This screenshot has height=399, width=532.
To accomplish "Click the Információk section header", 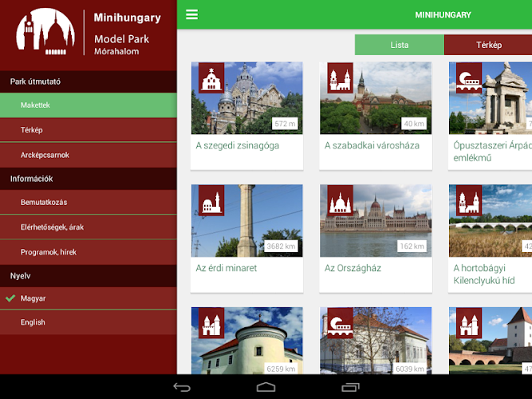I will 89,179.
